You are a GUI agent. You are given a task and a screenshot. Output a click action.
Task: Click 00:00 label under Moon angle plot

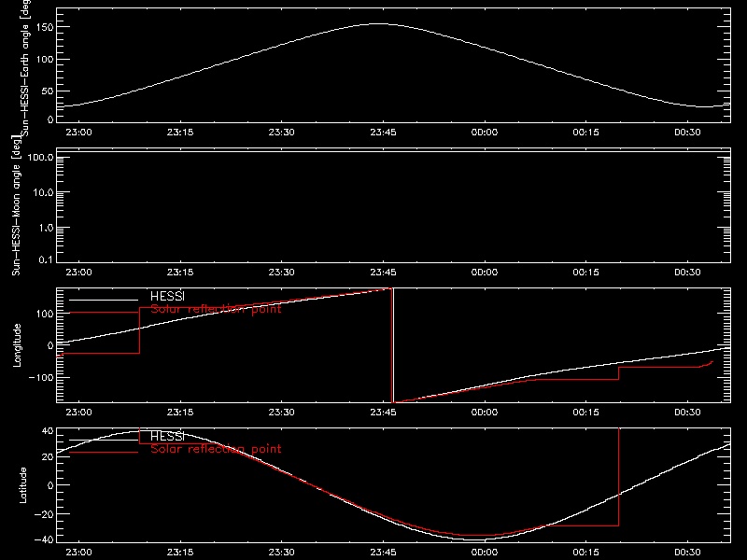point(485,272)
